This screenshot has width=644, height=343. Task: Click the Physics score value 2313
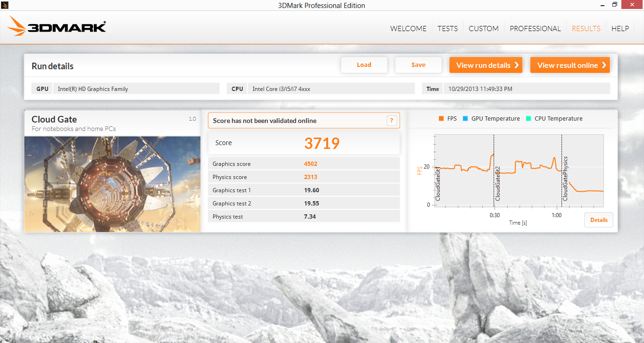(311, 177)
